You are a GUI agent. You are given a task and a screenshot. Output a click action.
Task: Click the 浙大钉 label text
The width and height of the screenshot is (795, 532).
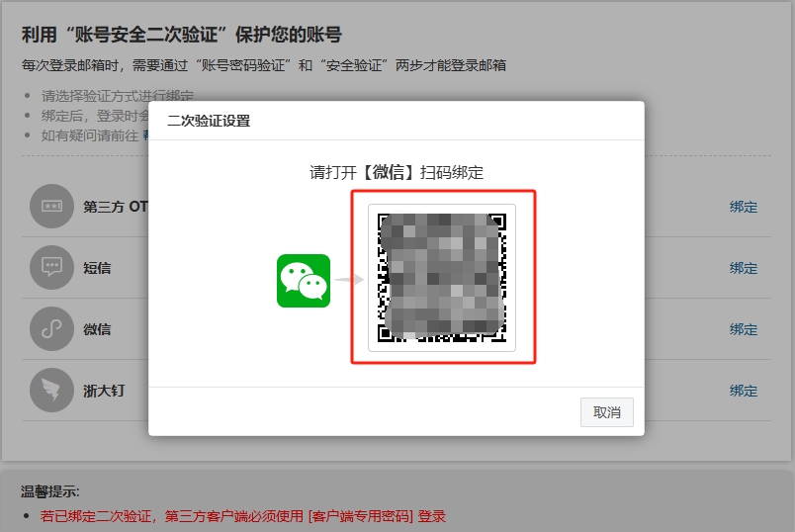(104, 391)
